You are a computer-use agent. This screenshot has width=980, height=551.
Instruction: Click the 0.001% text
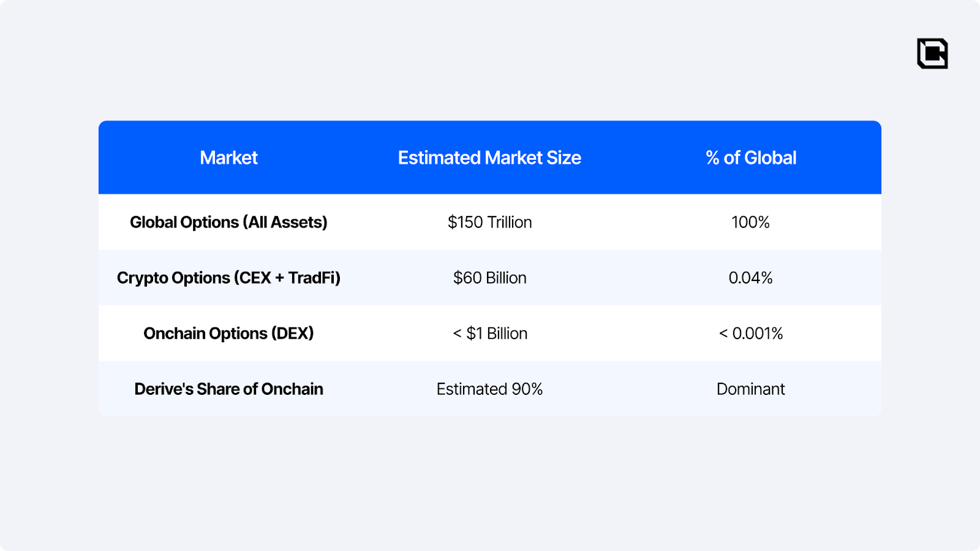pos(758,334)
